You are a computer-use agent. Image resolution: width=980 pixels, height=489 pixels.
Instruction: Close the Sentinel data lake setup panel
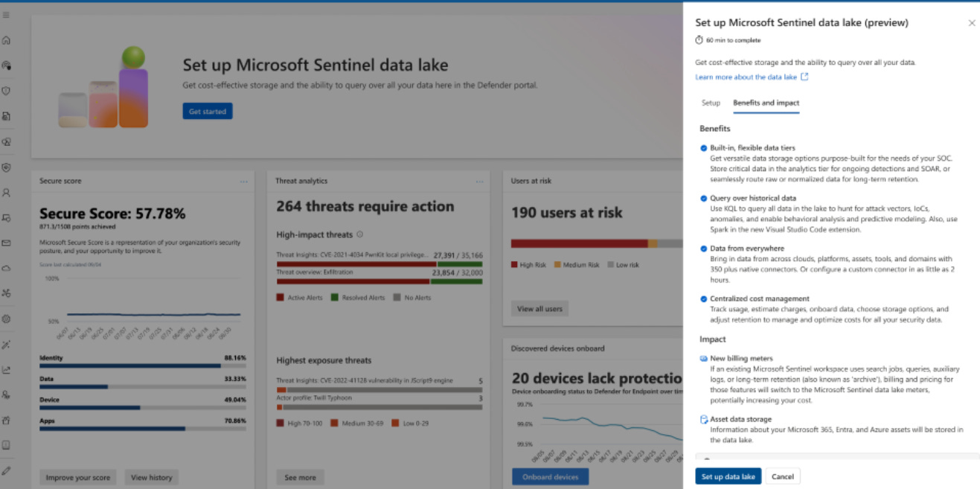(971, 23)
